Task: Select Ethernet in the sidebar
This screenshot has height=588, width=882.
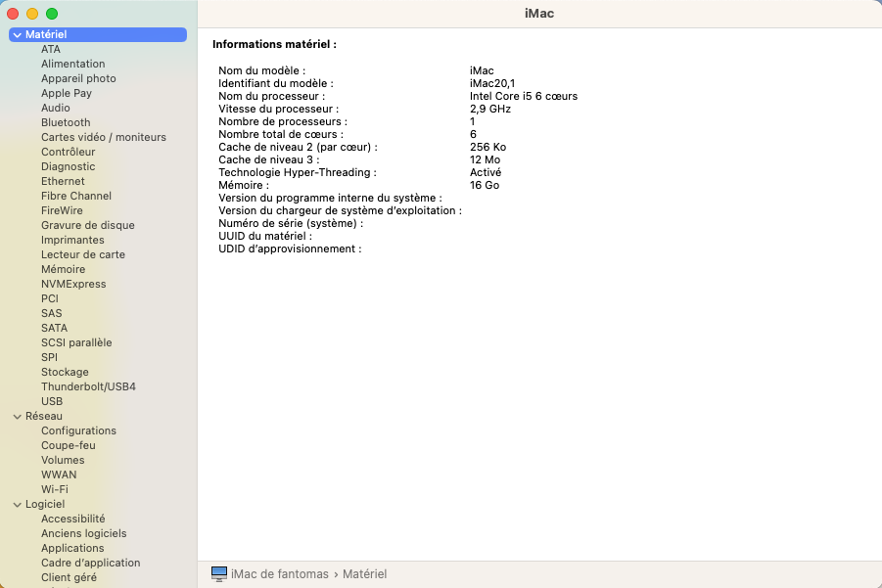Action: (63, 181)
